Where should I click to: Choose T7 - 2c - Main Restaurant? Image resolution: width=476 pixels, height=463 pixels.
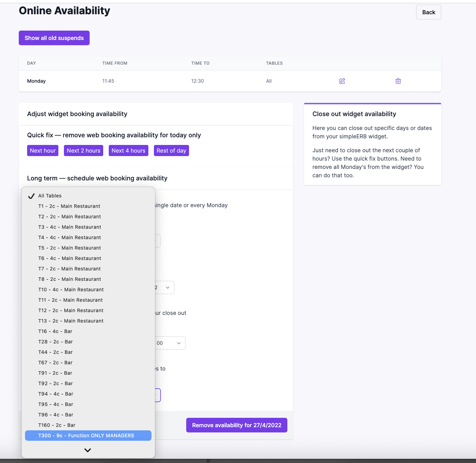(88, 269)
